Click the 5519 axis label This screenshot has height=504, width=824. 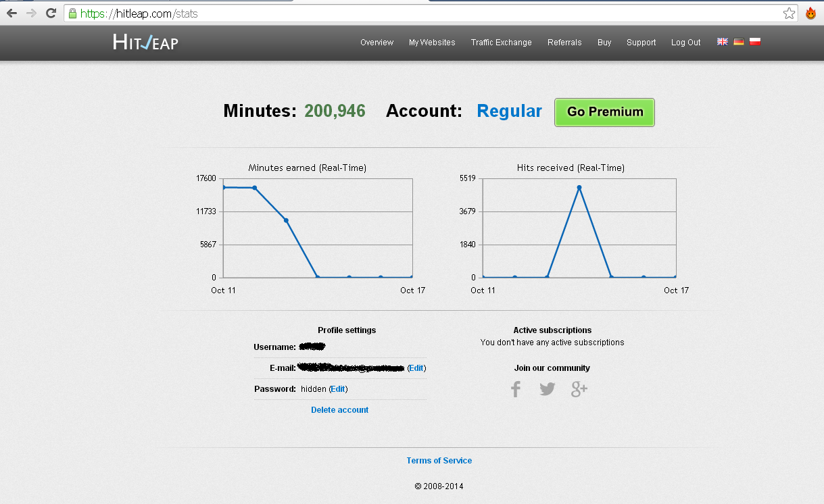click(x=468, y=178)
